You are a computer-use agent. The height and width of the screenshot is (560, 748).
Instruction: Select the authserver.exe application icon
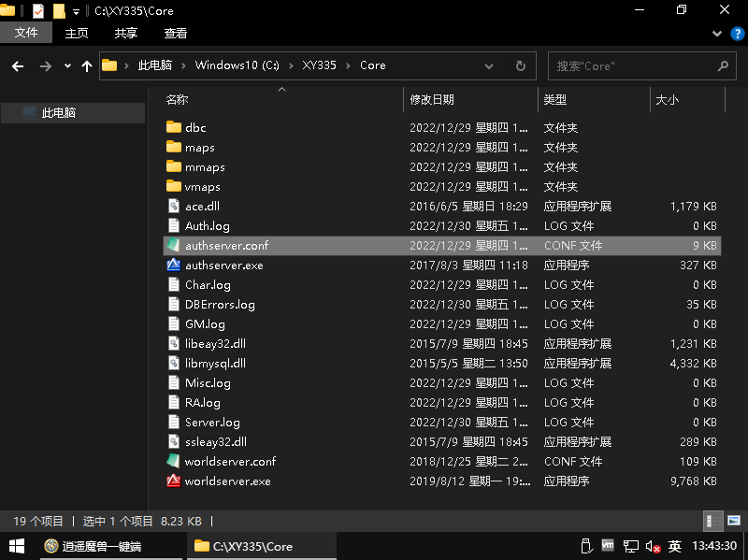[x=174, y=265]
